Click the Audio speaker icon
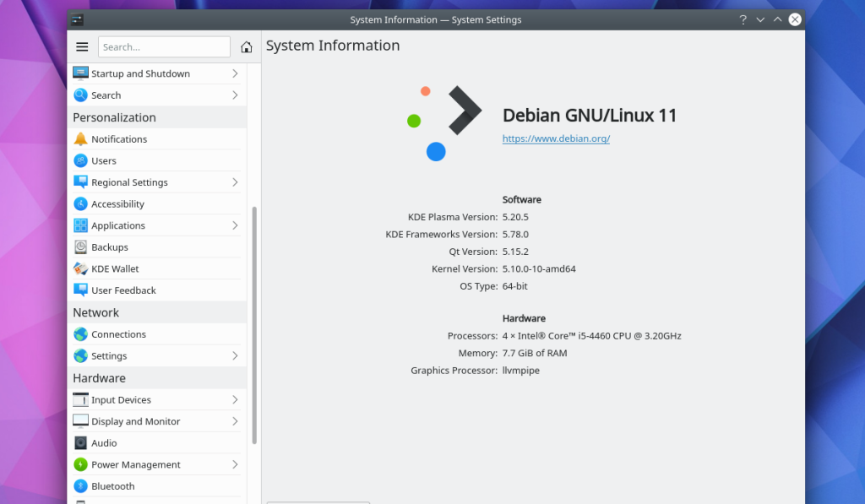Viewport: 865px width, 504px height. coord(80,442)
